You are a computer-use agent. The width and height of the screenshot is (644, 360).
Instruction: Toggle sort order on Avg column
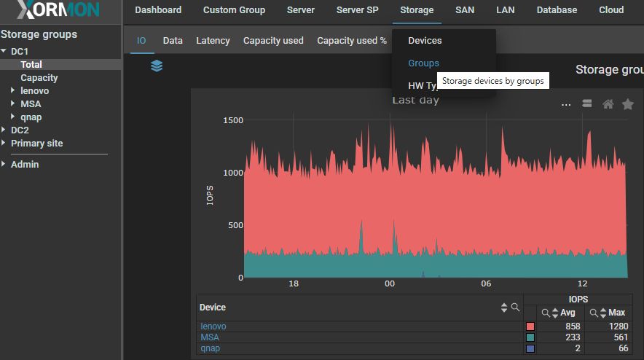click(555, 313)
